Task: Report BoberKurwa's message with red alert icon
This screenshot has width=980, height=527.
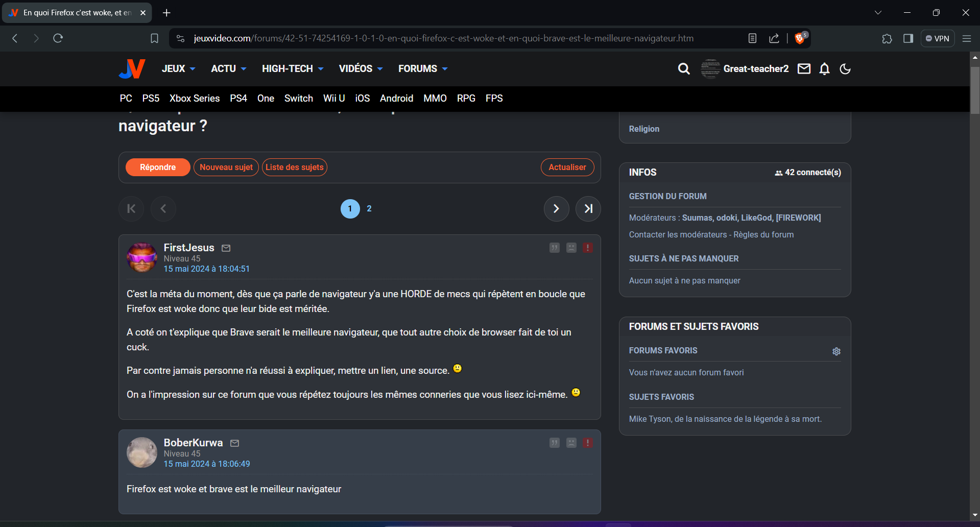Action: tap(588, 443)
